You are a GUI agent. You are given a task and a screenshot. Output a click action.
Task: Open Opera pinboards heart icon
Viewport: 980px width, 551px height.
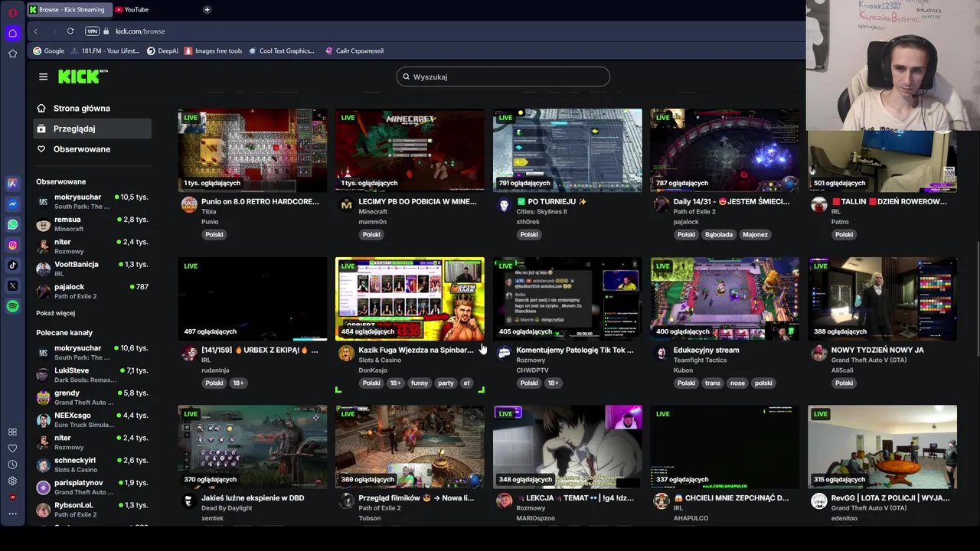pyautogui.click(x=12, y=448)
